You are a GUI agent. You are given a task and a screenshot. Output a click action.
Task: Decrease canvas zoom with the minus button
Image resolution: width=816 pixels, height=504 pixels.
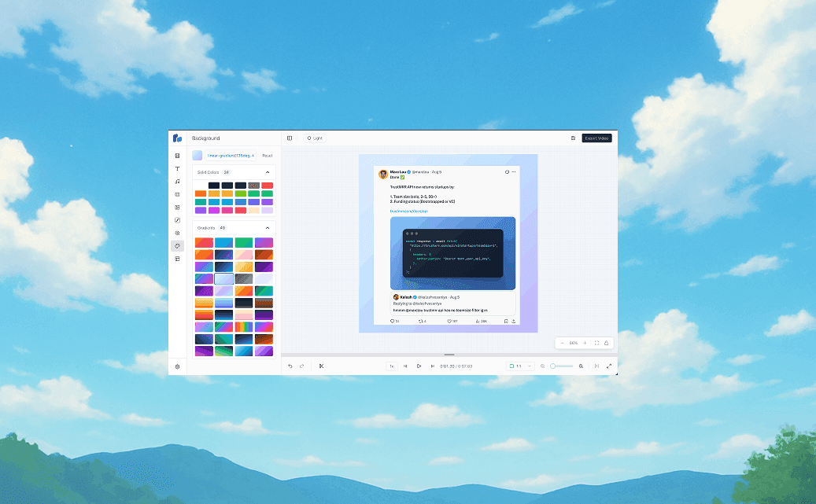[x=562, y=344]
